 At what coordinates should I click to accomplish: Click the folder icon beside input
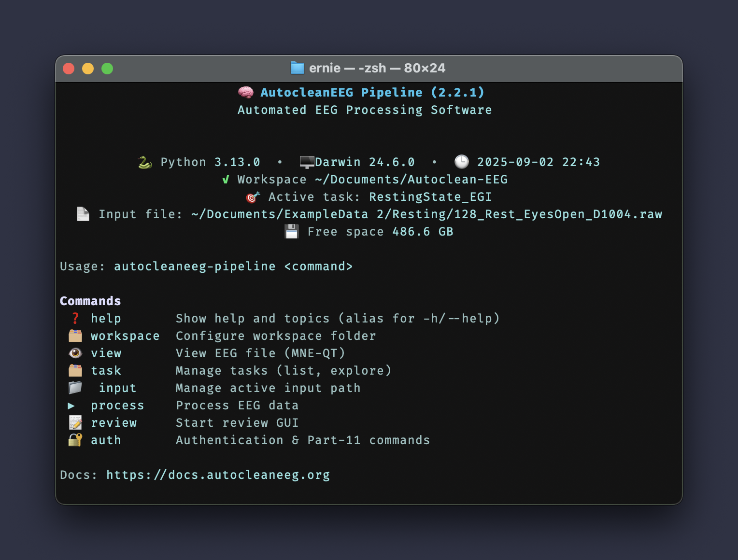tap(75, 388)
